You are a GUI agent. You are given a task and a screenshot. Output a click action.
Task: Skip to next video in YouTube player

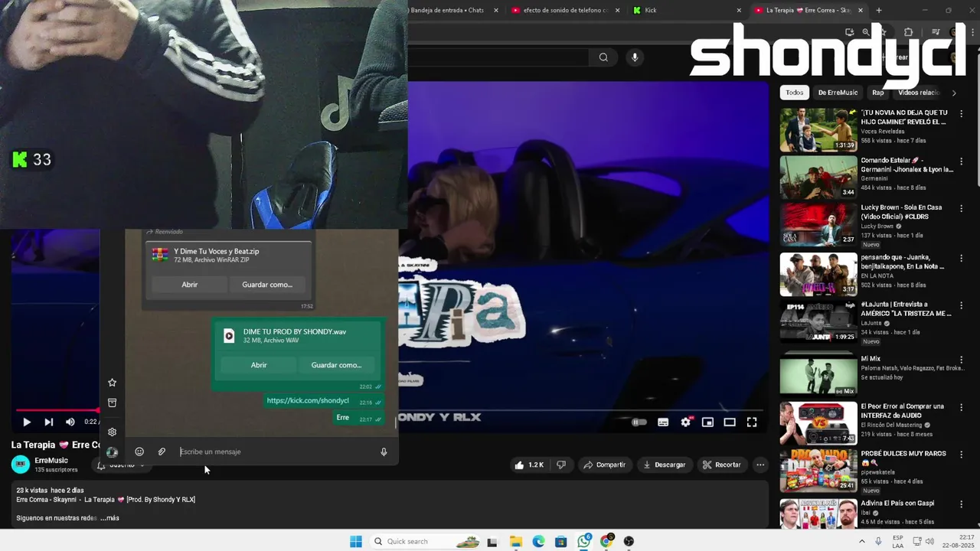point(49,422)
